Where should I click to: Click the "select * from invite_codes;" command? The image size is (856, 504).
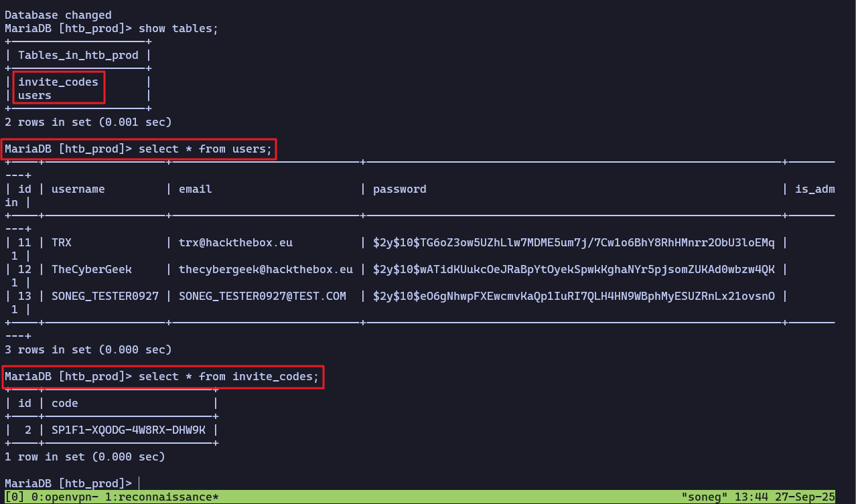(228, 376)
